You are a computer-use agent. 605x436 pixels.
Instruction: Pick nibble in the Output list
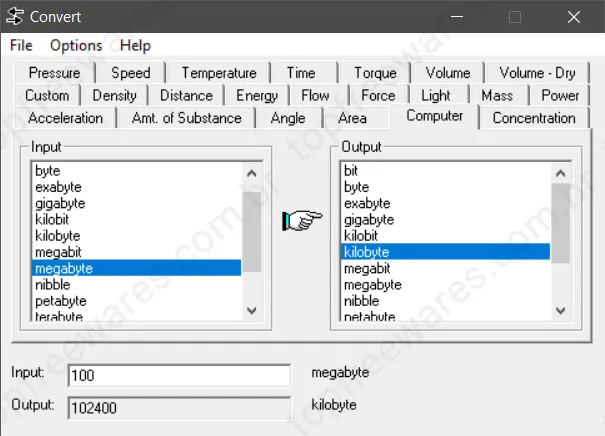(x=446, y=301)
